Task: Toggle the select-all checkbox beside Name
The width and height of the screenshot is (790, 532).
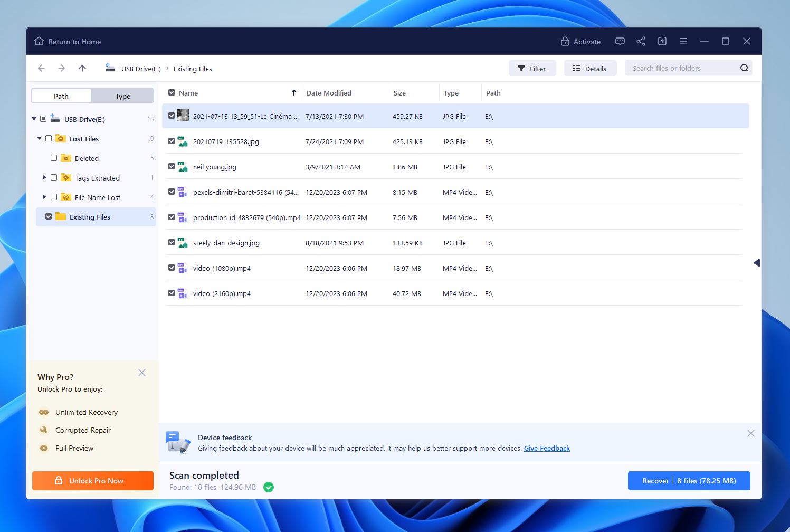Action: click(x=172, y=92)
